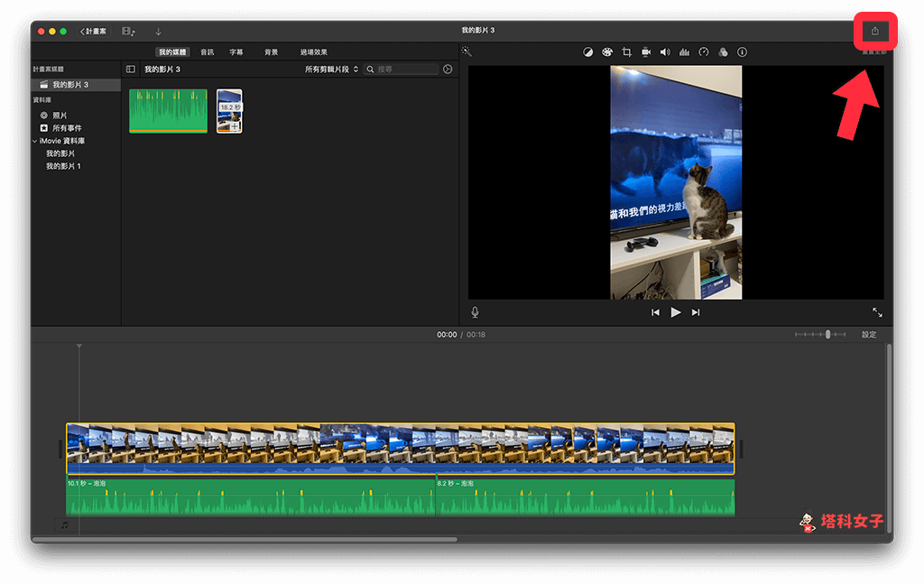The width and height of the screenshot is (924, 584).
Task: Click the timeline playhead marker
Action: coord(79,347)
